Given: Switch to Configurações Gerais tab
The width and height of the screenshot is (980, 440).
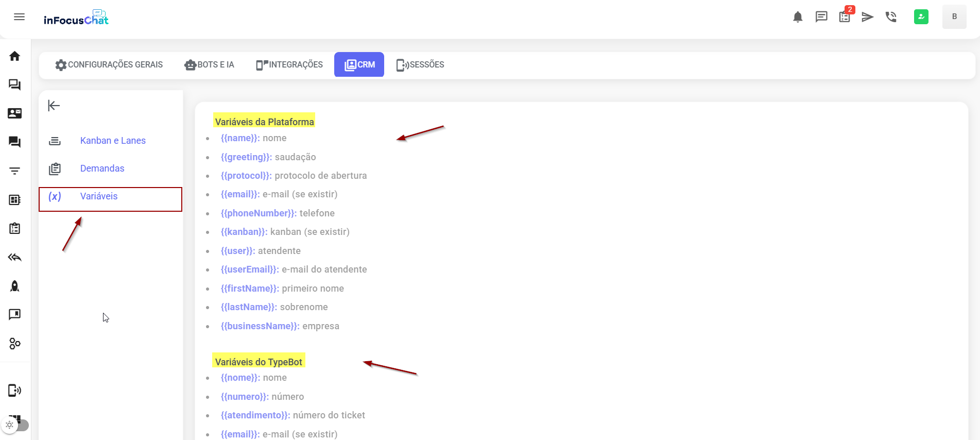Looking at the screenshot, I should [x=109, y=65].
